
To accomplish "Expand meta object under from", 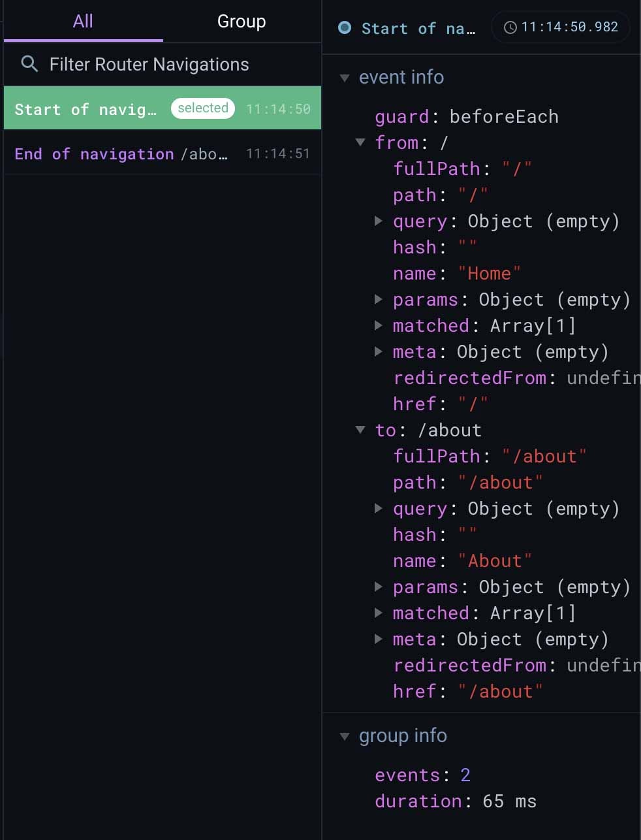I will tap(379, 351).
